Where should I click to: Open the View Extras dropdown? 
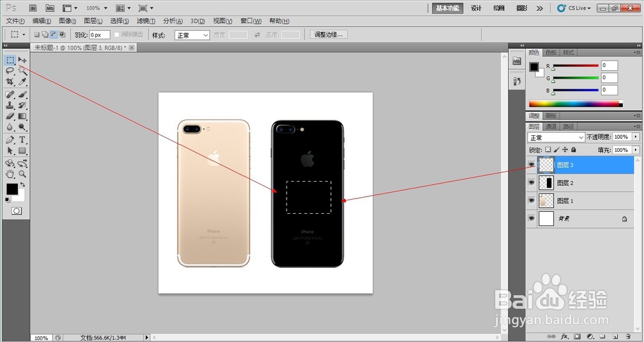pos(70,8)
